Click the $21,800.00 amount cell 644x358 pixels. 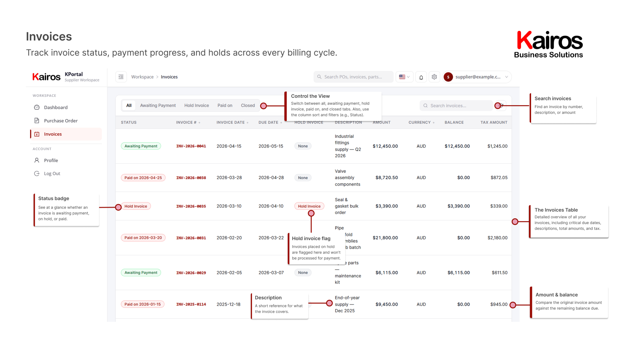point(385,238)
